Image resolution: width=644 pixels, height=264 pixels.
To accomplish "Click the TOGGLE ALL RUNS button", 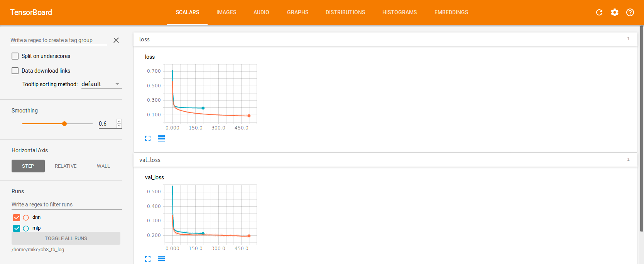I will tap(66, 238).
